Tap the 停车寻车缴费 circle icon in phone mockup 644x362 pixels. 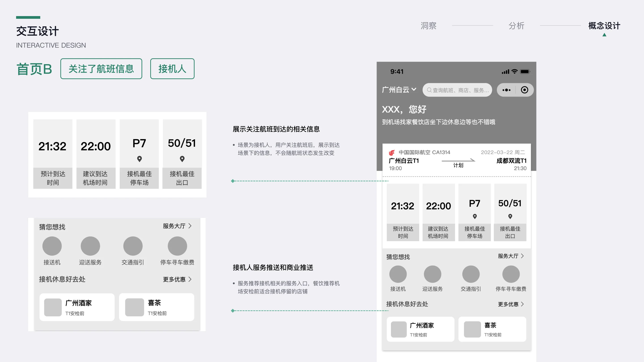click(511, 274)
